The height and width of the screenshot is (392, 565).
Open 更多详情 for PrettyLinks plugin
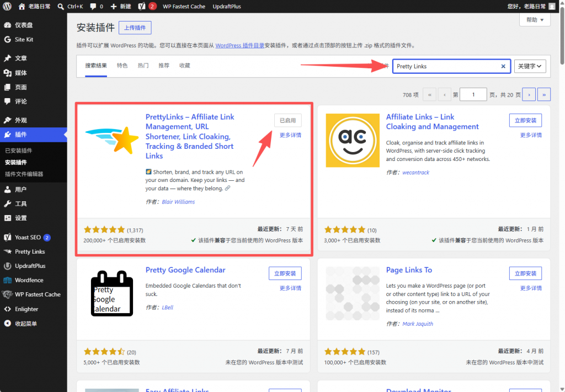pyautogui.click(x=290, y=135)
